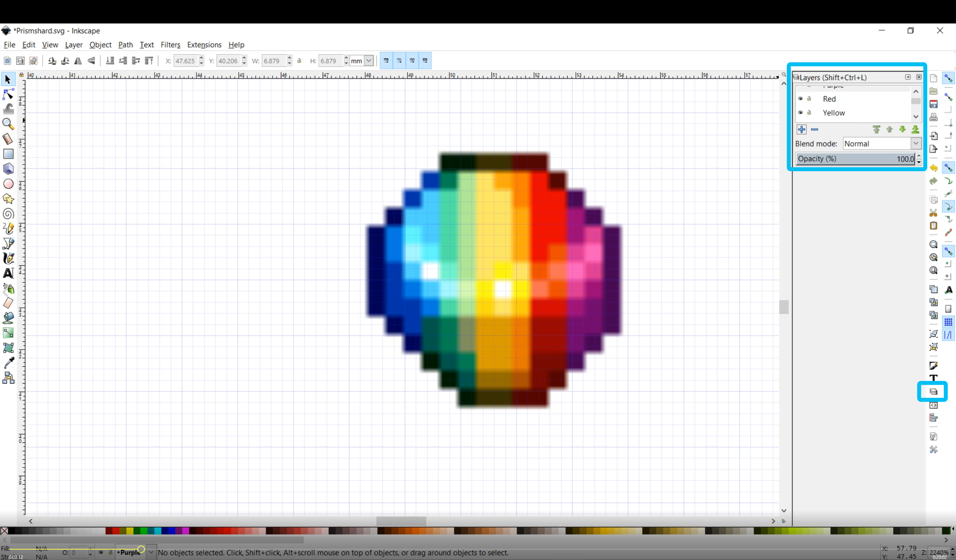The width and height of the screenshot is (956, 560).
Task: Select the Text tool
Action: [x=8, y=273]
